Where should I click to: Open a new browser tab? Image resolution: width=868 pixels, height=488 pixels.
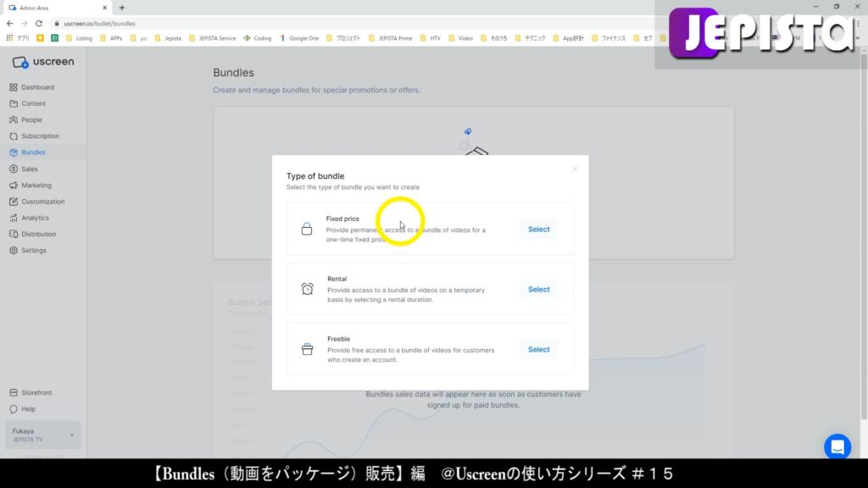click(122, 8)
